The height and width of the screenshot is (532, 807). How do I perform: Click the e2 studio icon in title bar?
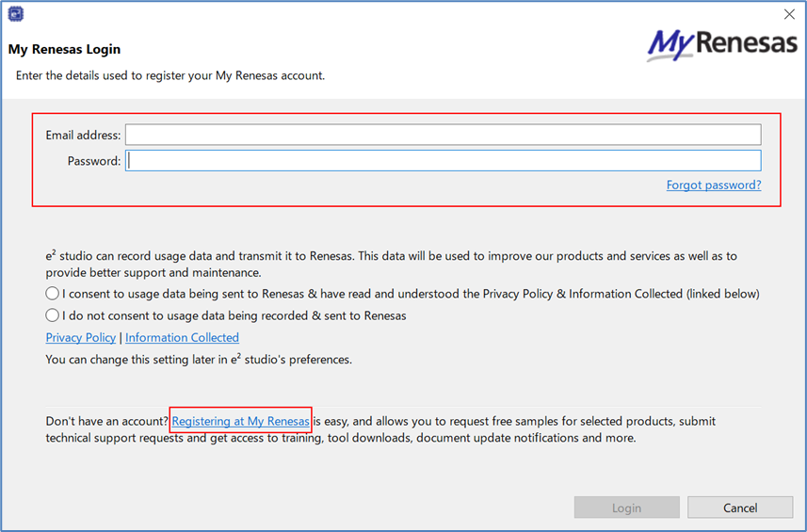(x=15, y=14)
